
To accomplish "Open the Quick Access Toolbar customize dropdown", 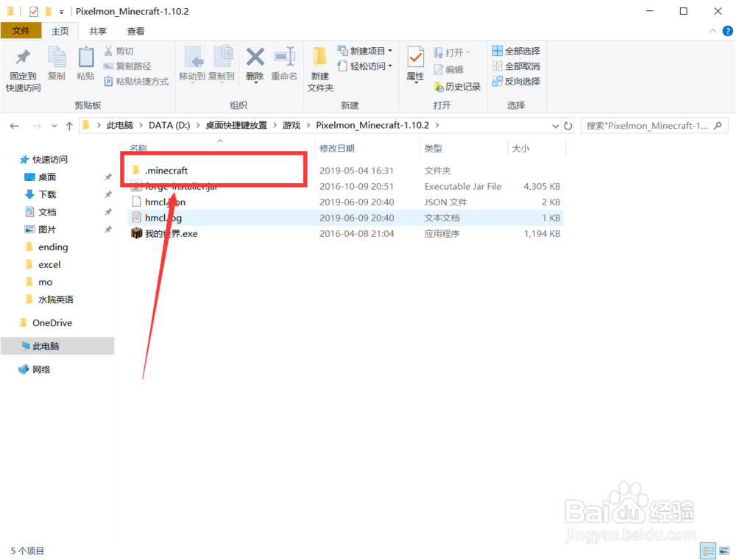I will tap(62, 12).
